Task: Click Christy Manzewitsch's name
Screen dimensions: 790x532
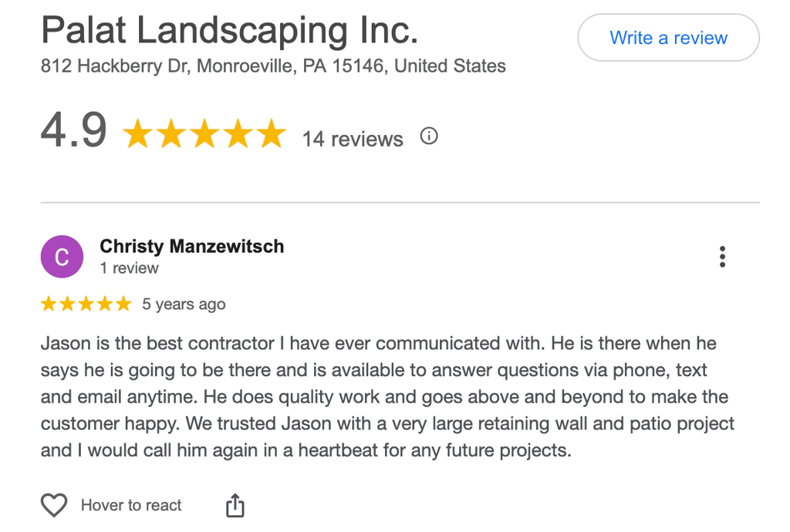Action: [191, 247]
